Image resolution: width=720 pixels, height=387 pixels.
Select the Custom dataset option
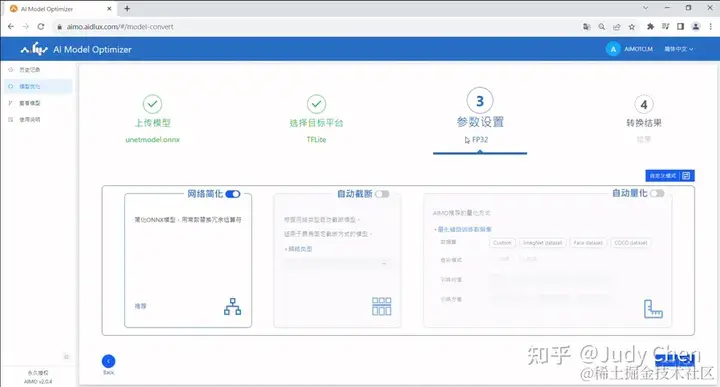pos(502,243)
